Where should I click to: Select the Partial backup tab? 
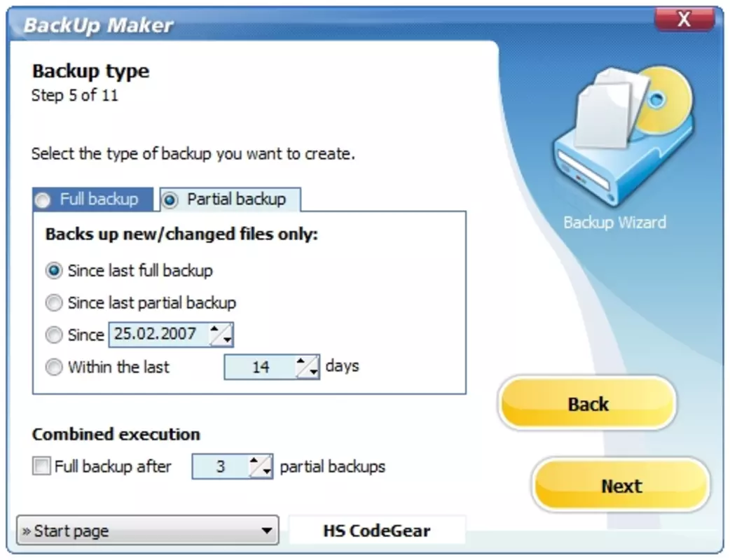tap(230, 199)
